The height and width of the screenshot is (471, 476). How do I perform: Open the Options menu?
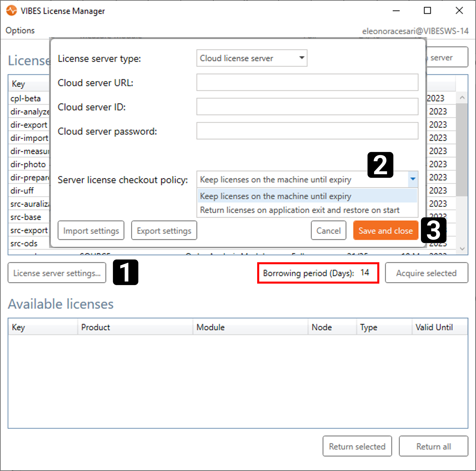coord(20,30)
